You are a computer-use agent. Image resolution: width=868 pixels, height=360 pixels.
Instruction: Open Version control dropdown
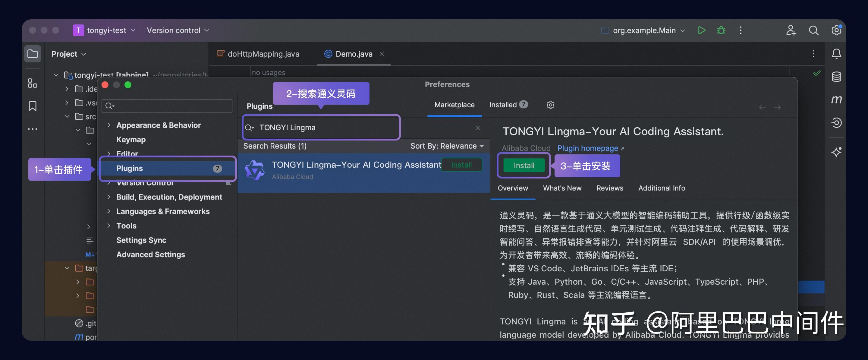point(178,30)
